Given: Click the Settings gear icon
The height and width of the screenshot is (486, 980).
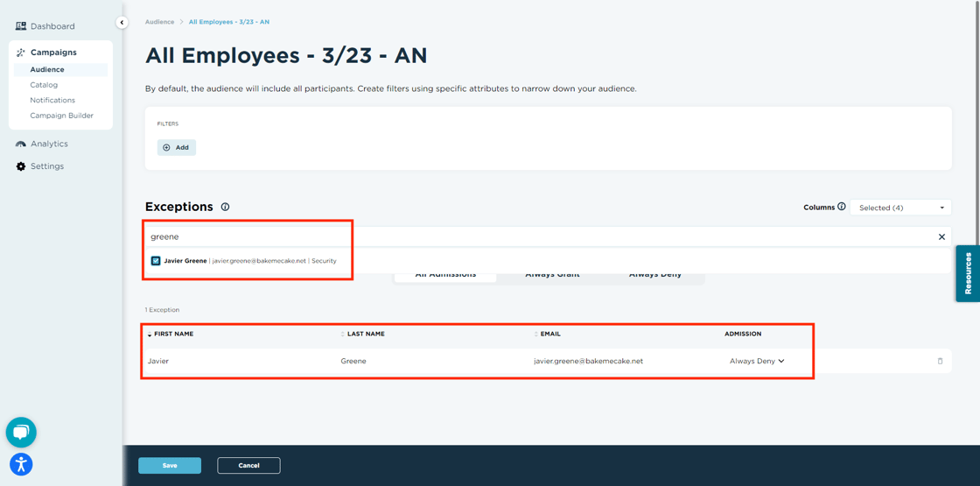Looking at the screenshot, I should [21, 166].
